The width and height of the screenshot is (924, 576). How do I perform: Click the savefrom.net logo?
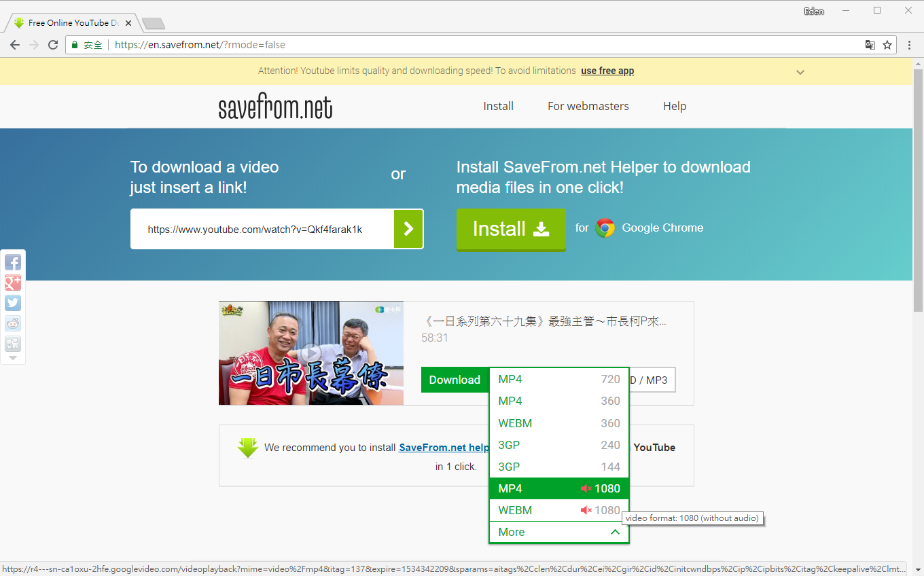point(275,107)
